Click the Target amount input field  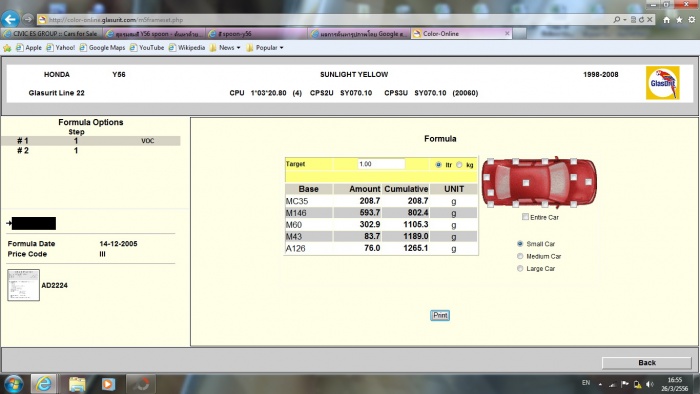point(381,164)
